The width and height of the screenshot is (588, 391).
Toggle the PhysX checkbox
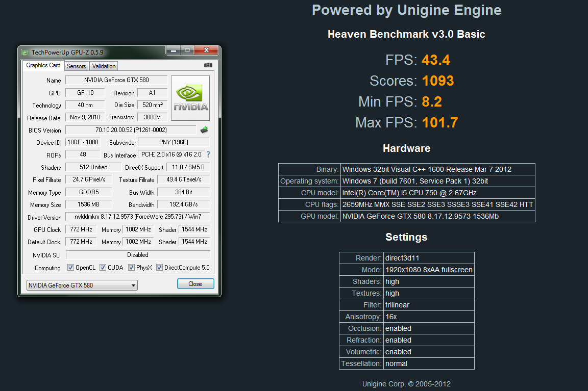point(131,268)
